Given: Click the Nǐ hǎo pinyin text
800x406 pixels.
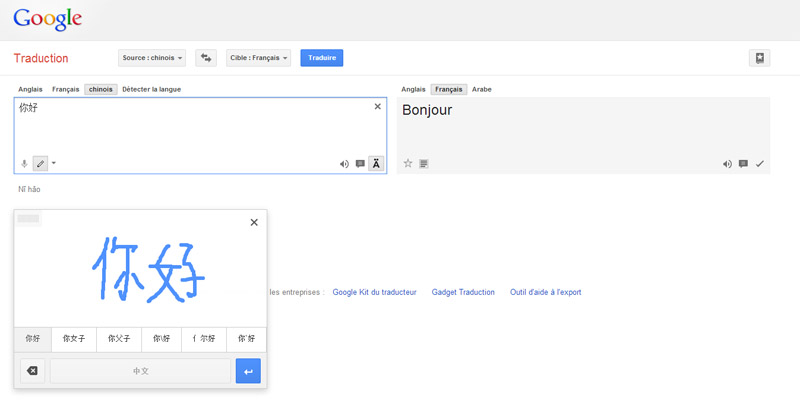Looking at the screenshot, I should [29, 189].
